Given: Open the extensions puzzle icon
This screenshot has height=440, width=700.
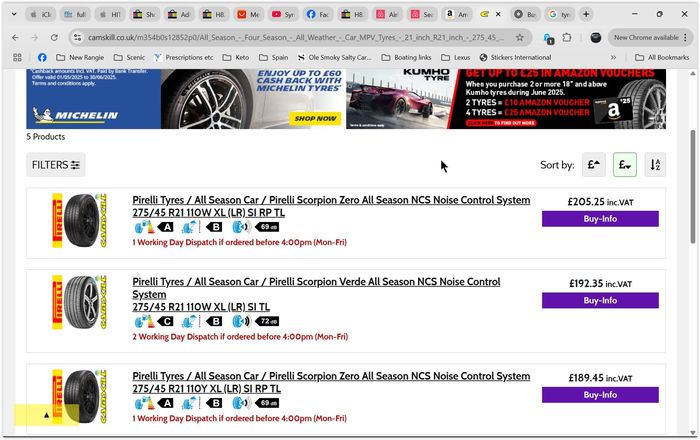Looking at the screenshot, I should [567, 37].
